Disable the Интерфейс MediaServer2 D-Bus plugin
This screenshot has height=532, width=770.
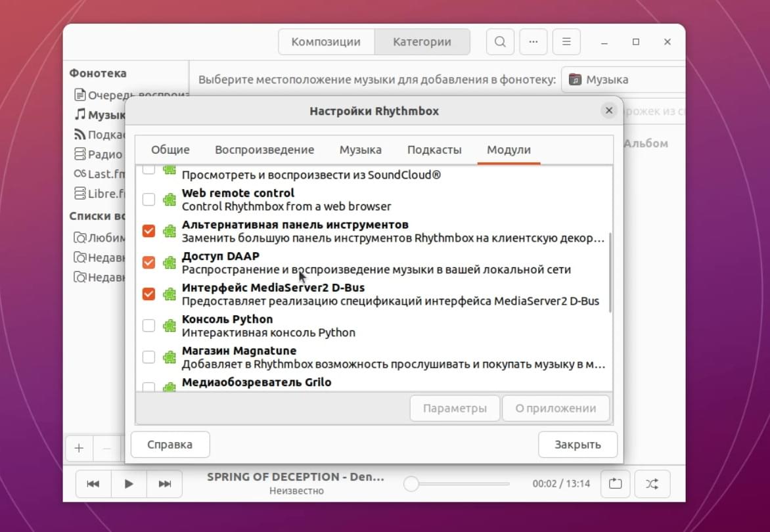point(148,294)
